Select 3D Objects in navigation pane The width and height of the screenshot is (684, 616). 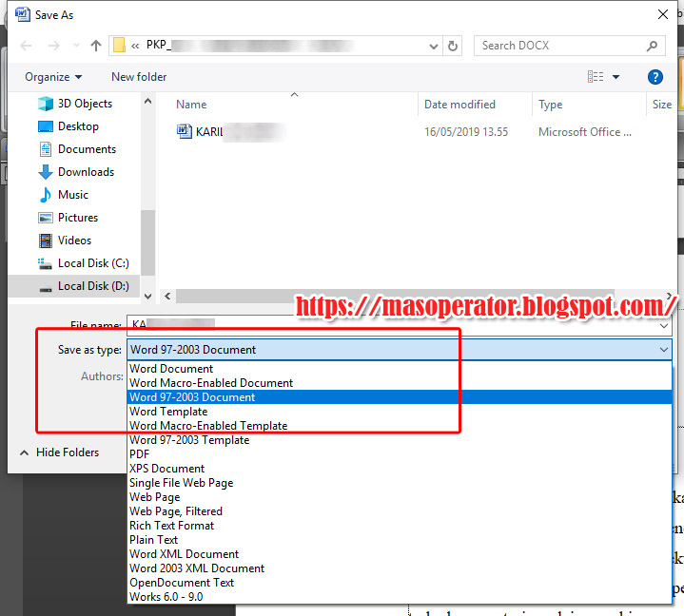click(x=85, y=104)
